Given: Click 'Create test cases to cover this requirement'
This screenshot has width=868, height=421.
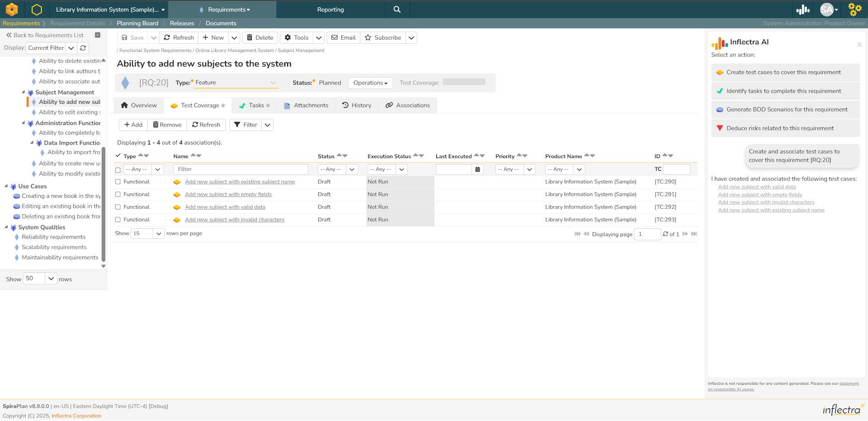Looking at the screenshot, I should (783, 72).
